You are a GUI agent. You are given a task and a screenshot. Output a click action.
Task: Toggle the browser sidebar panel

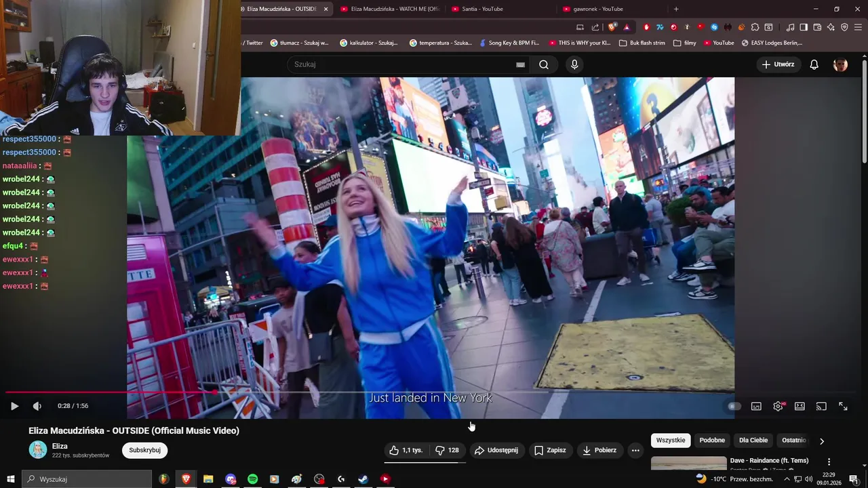pos(804,27)
